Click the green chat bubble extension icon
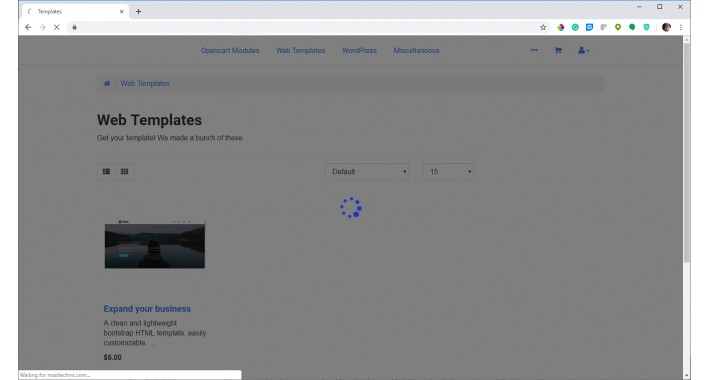710x380 pixels. [x=632, y=27]
